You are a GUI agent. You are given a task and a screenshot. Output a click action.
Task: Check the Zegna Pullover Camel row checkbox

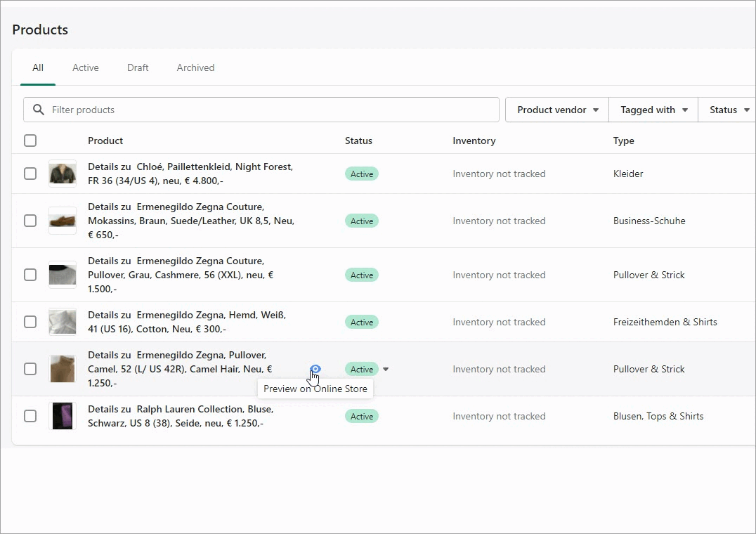click(30, 369)
